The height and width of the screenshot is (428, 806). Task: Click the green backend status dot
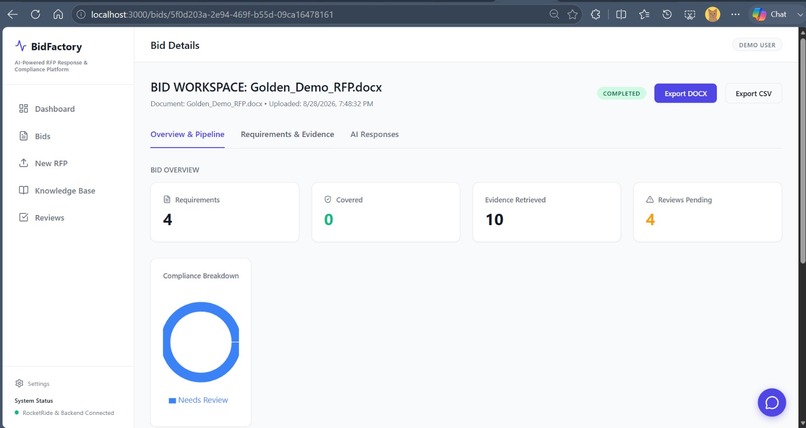coord(17,413)
